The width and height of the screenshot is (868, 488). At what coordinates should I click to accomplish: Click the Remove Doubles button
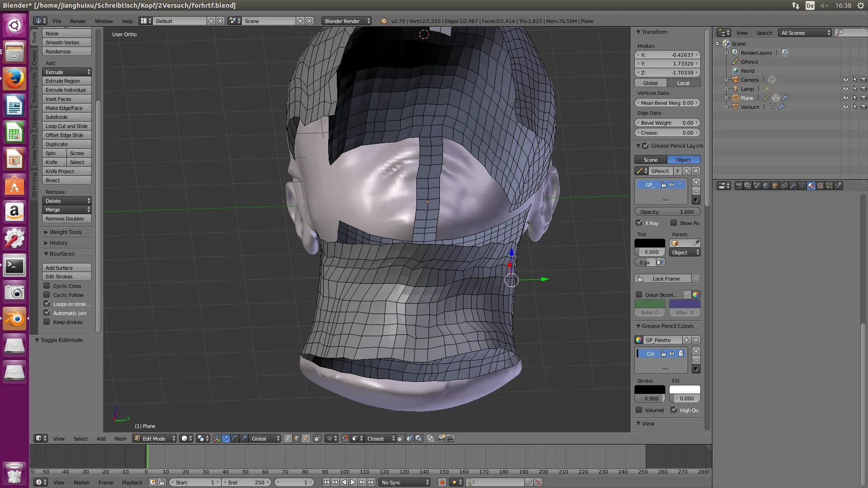click(x=66, y=219)
